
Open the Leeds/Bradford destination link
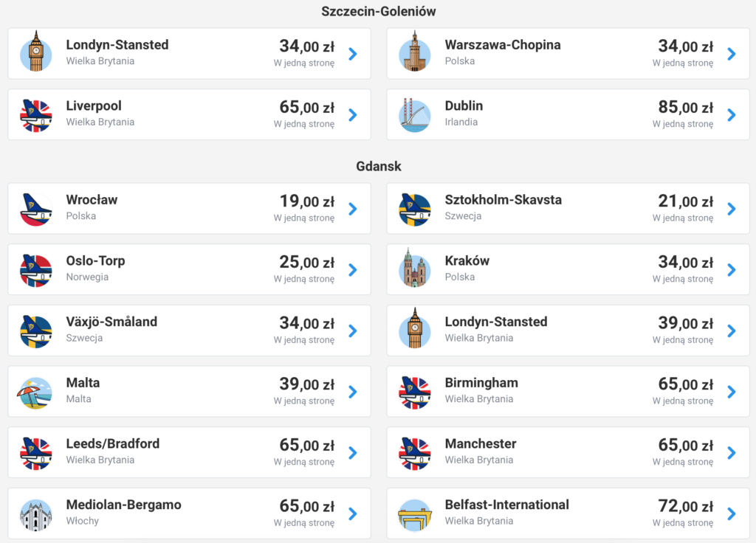[113, 443]
